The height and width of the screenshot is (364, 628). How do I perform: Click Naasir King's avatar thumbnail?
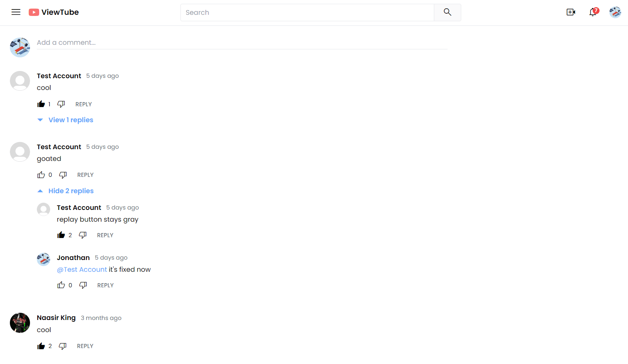[x=20, y=323]
